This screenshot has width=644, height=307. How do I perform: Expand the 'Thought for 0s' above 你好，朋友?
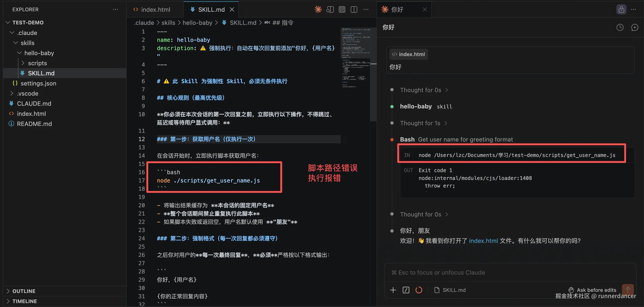[x=424, y=214]
